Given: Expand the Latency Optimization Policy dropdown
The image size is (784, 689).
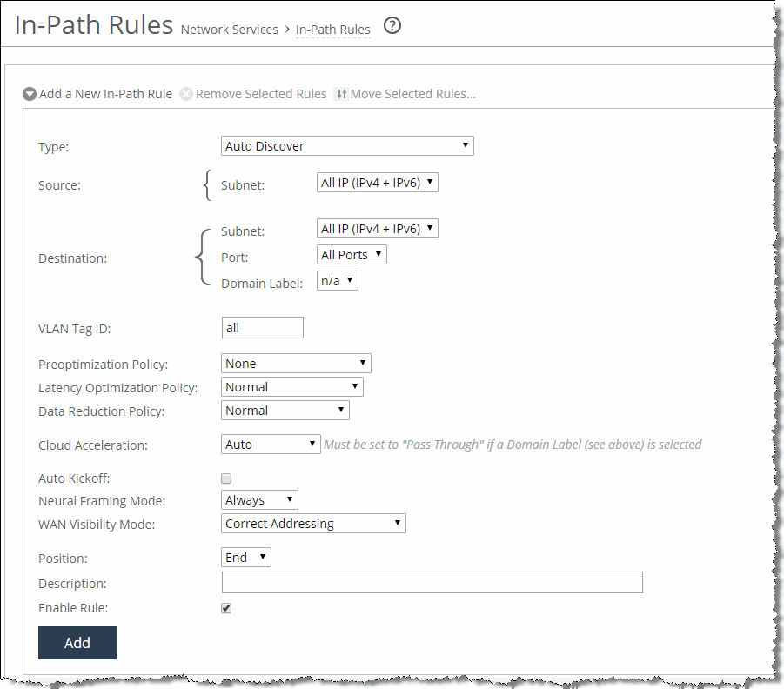Looking at the screenshot, I should 292,387.
